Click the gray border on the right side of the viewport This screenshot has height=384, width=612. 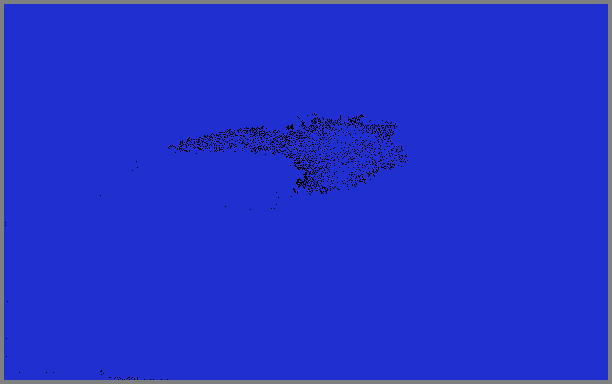click(610, 192)
